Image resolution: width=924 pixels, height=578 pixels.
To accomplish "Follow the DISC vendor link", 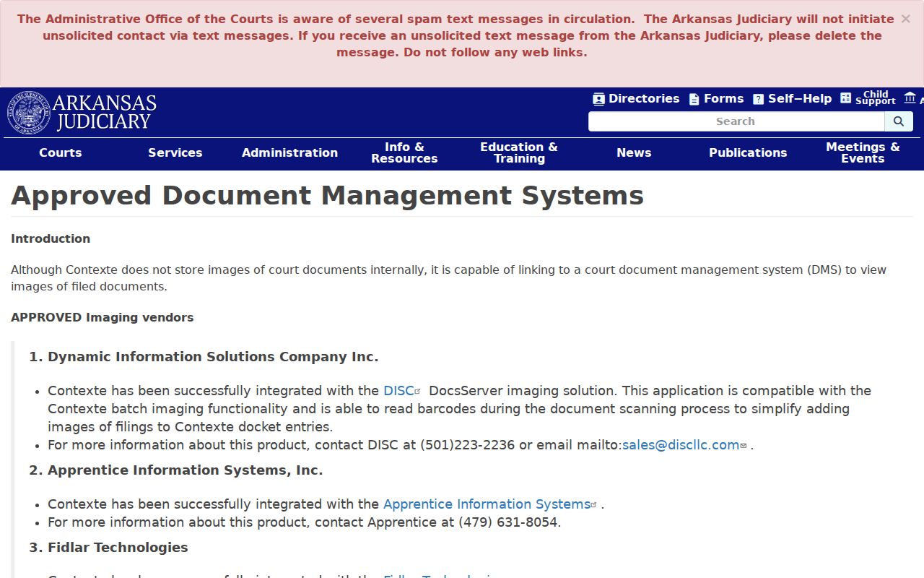I will tap(398, 391).
